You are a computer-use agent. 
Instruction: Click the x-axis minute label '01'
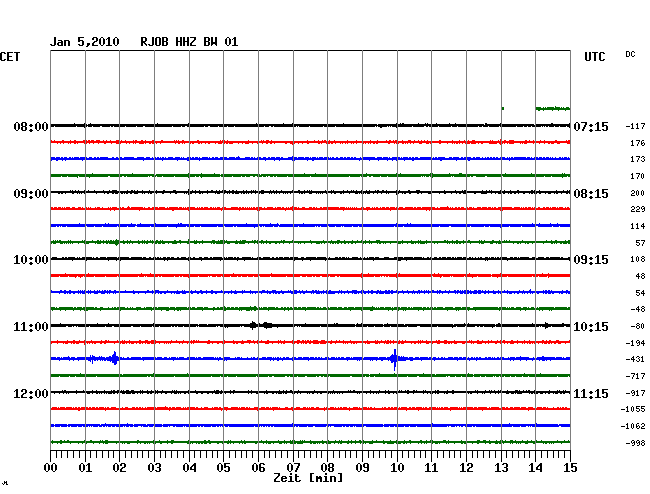pos(85,468)
